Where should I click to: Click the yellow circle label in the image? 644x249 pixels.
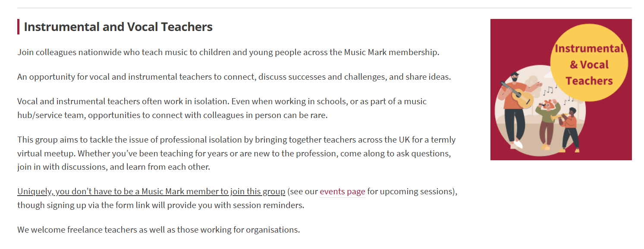pos(589,65)
